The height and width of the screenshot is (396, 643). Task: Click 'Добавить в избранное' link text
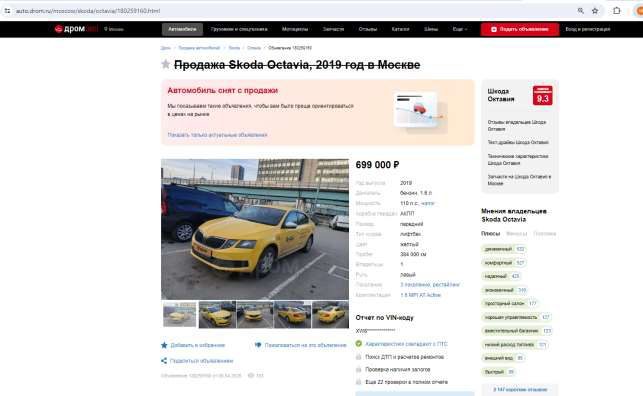(x=198, y=345)
